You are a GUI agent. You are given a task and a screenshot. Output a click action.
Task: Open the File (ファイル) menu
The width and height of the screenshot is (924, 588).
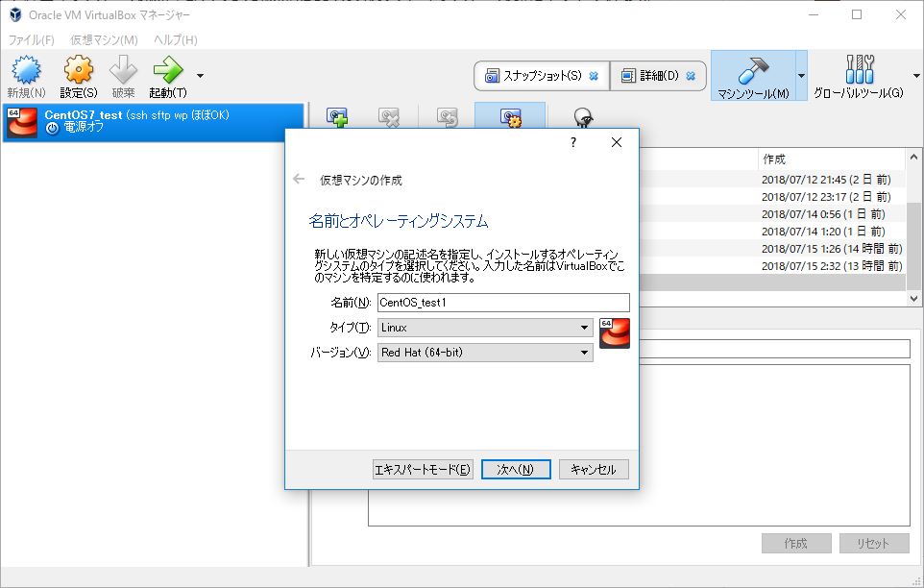coord(32,39)
